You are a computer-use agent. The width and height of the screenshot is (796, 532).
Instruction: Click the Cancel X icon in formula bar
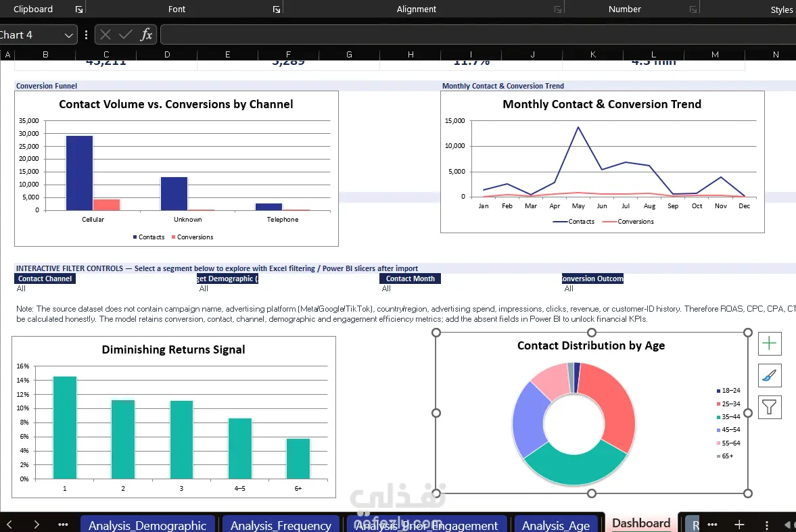[106, 34]
